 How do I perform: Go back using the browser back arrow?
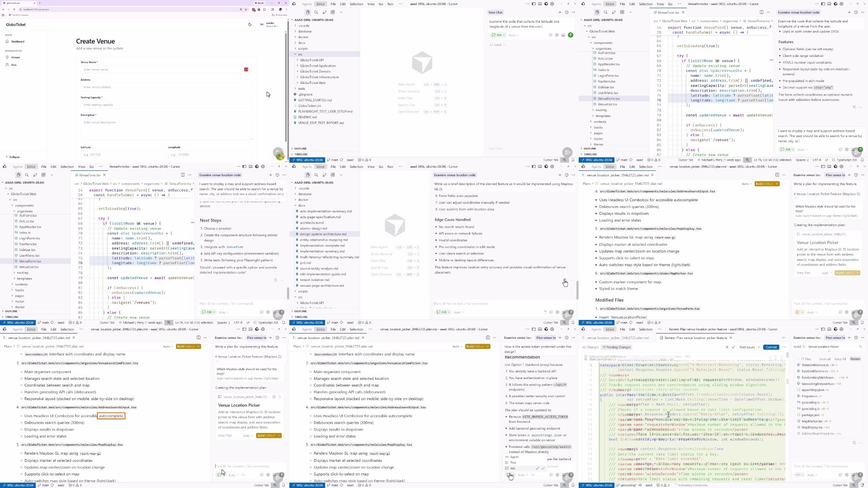coord(3,9)
